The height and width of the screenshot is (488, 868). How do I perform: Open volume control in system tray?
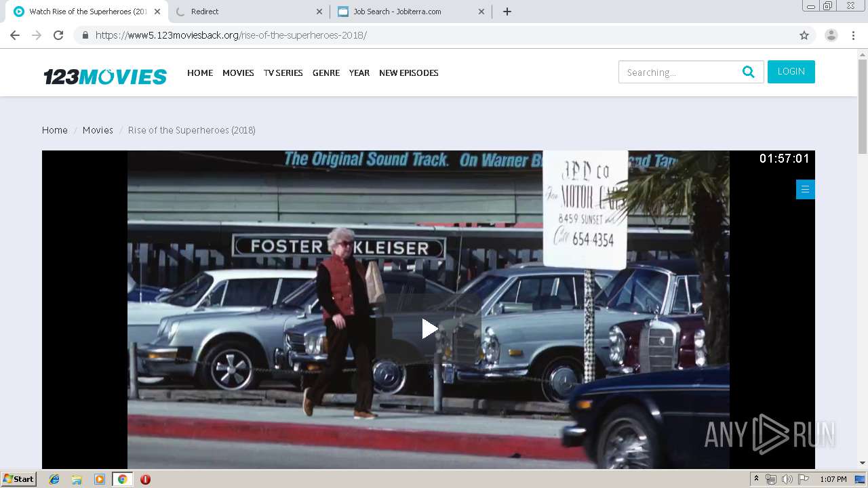[787, 479]
